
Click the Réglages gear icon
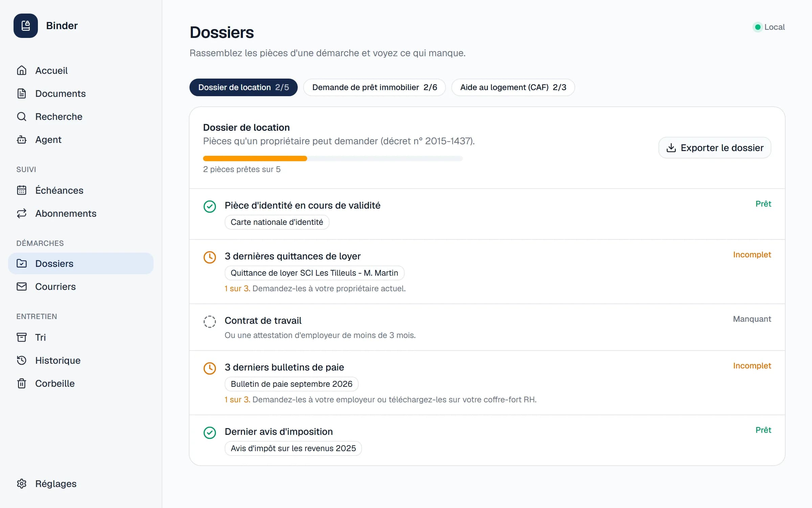coord(22,484)
